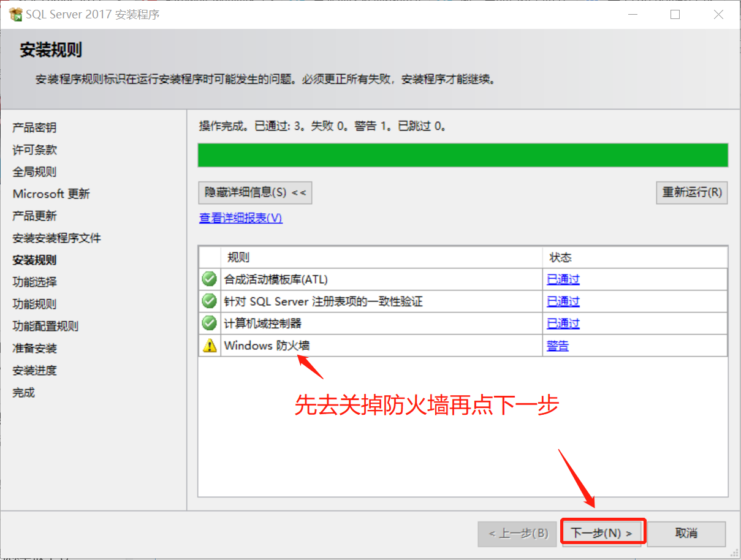Open 已通过 status link for 合成活动模板库(ATL)
This screenshot has width=741, height=560.
click(x=563, y=279)
